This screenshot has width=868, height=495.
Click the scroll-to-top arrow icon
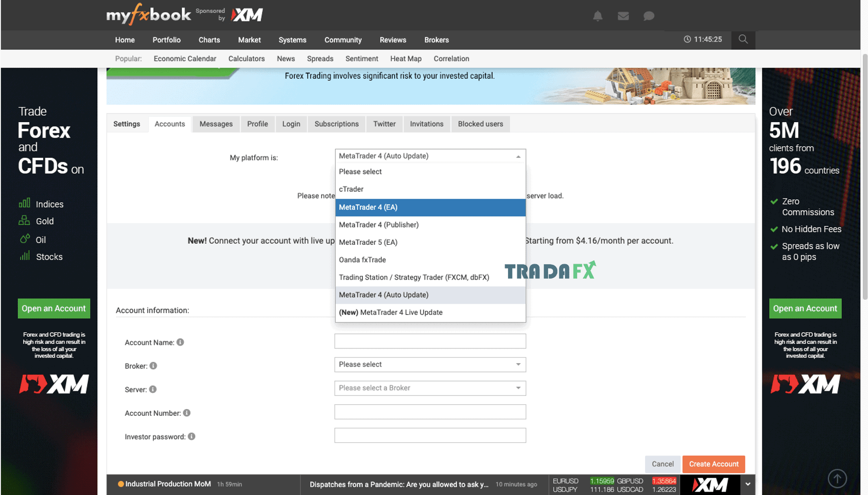click(837, 479)
